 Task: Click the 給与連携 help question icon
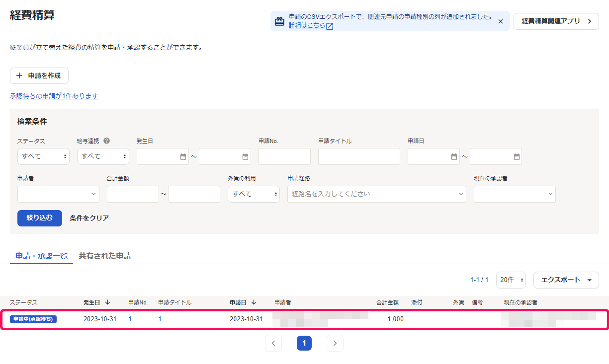[106, 141]
